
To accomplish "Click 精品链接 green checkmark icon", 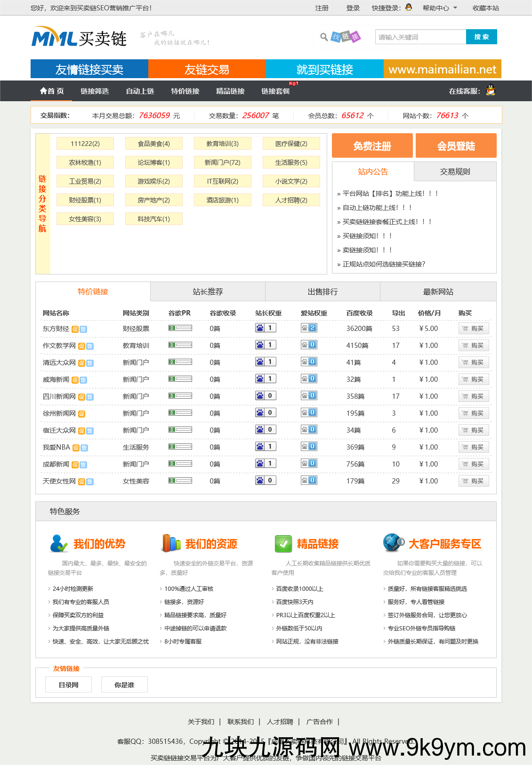I will pyautogui.click(x=283, y=544).
